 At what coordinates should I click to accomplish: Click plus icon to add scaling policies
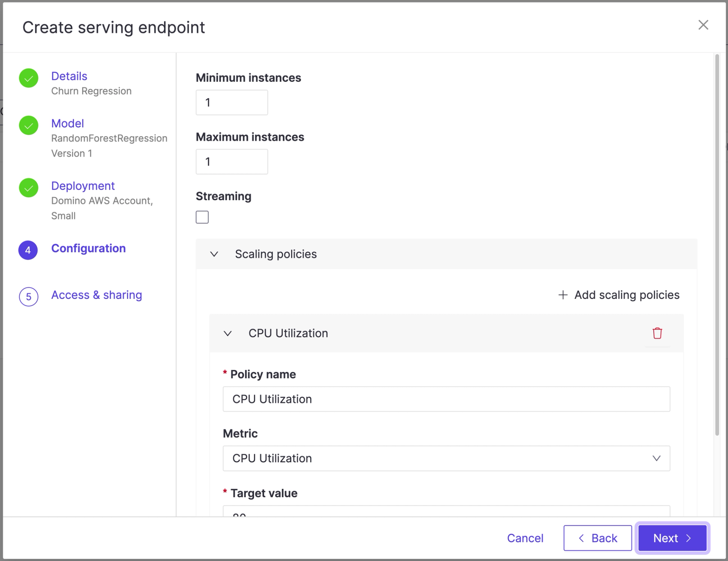[563, 295]
